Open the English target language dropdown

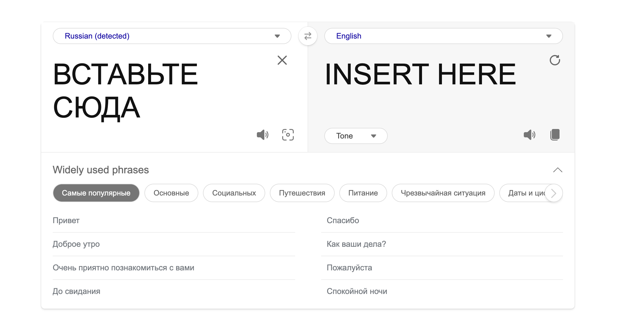click(443, 36)
